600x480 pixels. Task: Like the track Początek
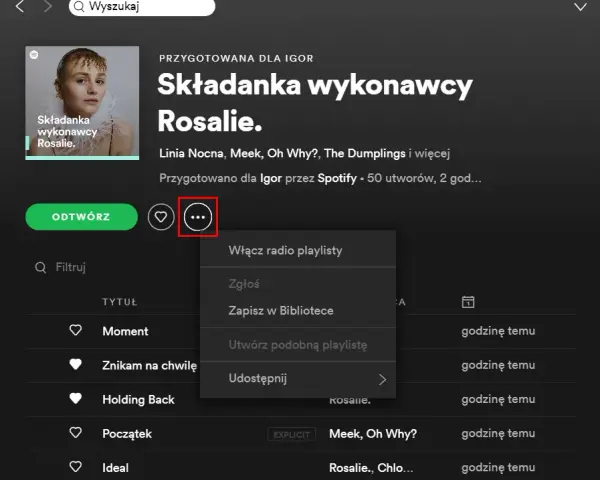tap(75, 433)
